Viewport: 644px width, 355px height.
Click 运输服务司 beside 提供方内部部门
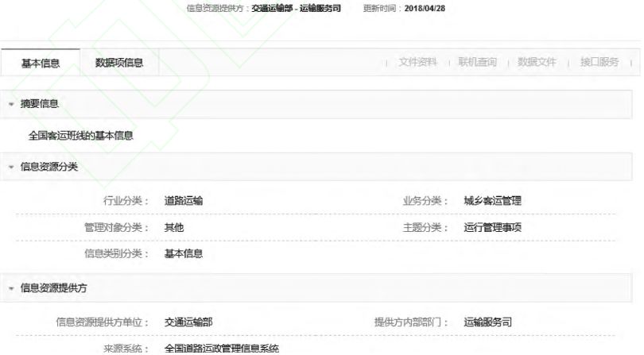coord(487,322)
